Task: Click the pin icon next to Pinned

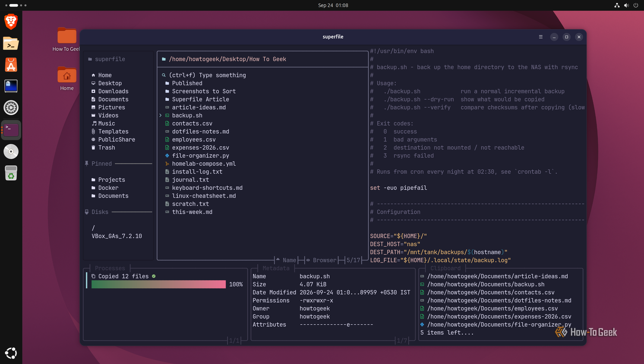Action: (x=87, y=163)
